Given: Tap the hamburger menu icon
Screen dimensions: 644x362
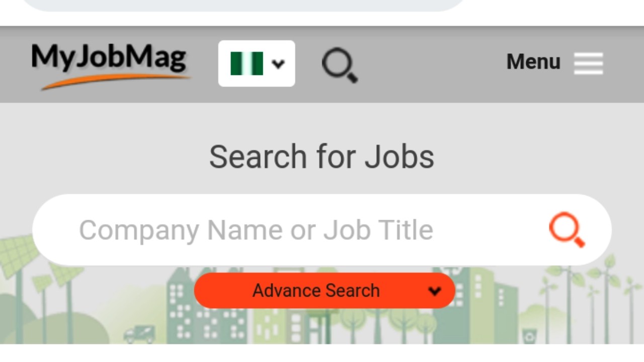Looking at the screenshot, I should [588, 63].
